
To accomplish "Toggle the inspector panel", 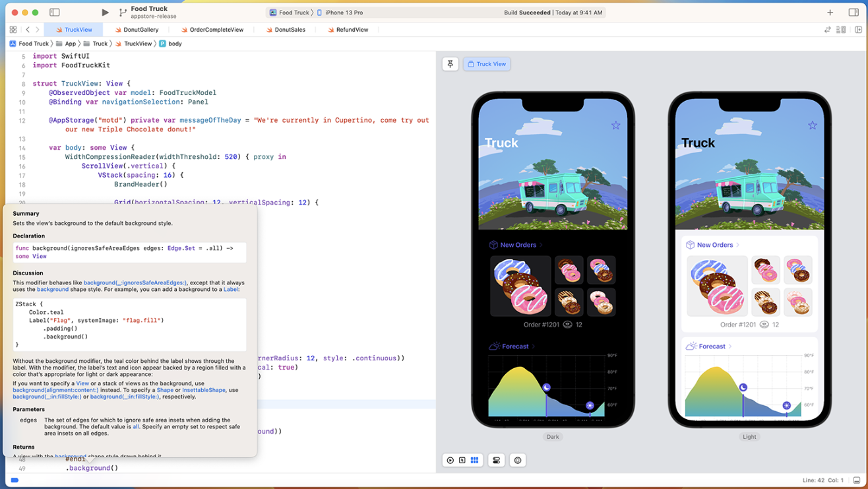I will [x=853, y=13].
